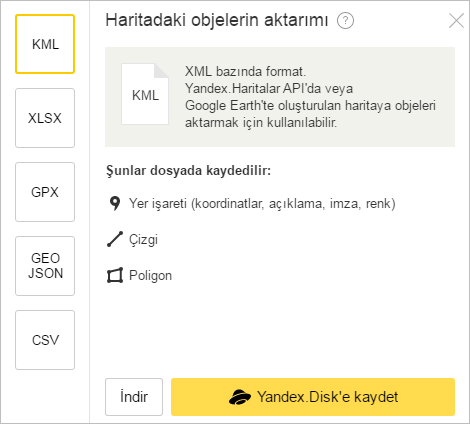
Task: Click the XML bazında format description
Action: pos(310,97)
